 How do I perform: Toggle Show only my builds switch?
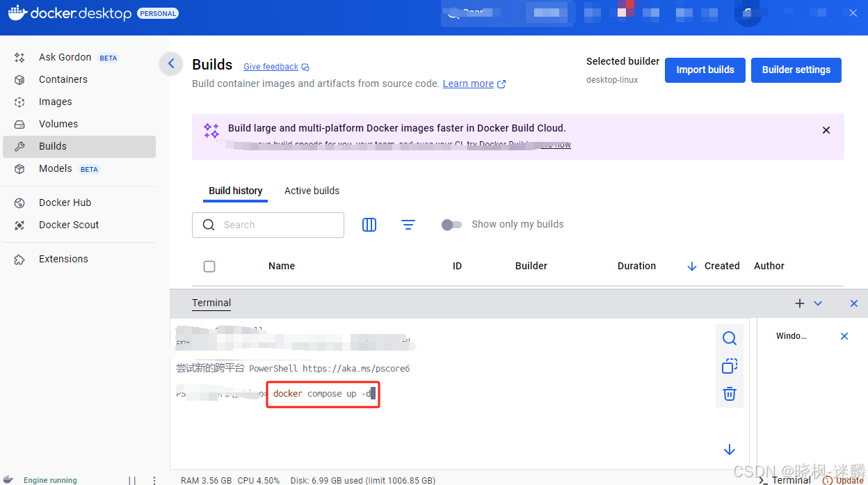(451, 225)
